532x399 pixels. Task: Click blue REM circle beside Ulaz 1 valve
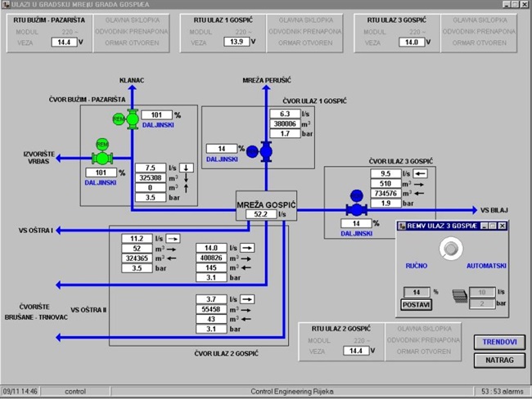[x=252, y=151]
